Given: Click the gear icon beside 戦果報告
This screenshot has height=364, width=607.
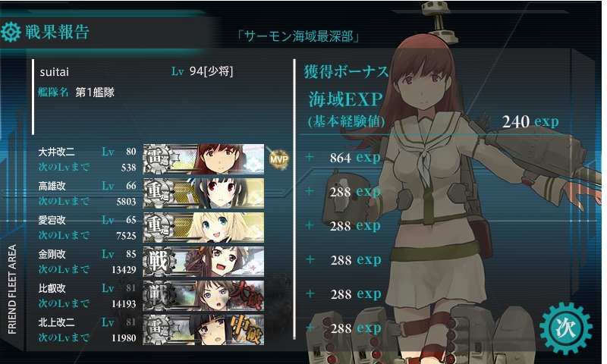Looking at the screenshot, I should tap(11, 32).
